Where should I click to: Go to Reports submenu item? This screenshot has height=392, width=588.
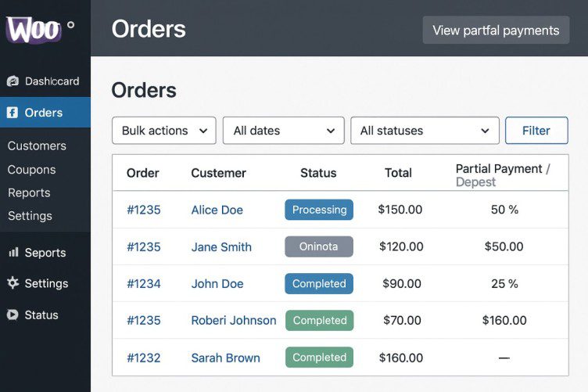click(x=29, y=192)
